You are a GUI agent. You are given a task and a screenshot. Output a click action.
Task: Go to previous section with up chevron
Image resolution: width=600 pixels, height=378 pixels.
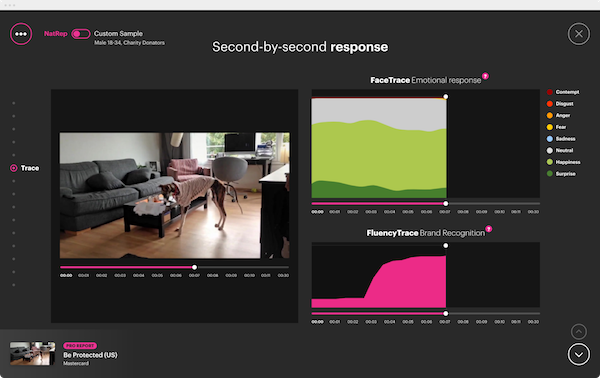[x=579, y=332]
